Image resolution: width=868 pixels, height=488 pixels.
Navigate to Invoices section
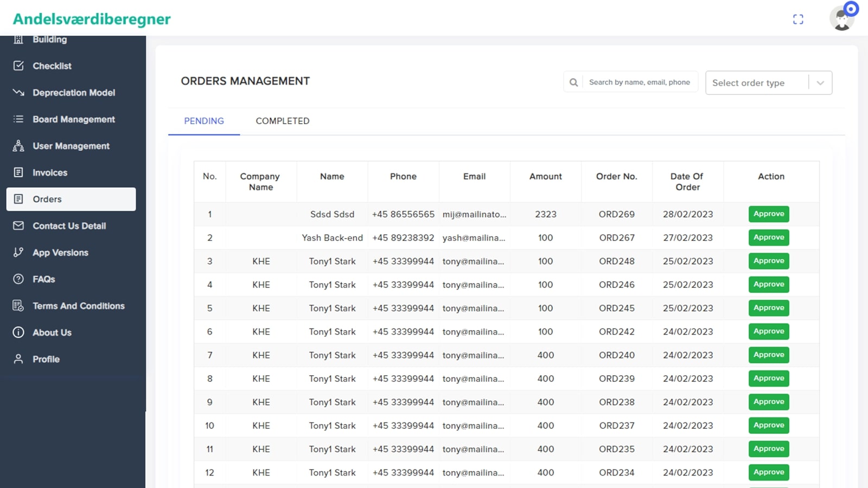point(50,172)
